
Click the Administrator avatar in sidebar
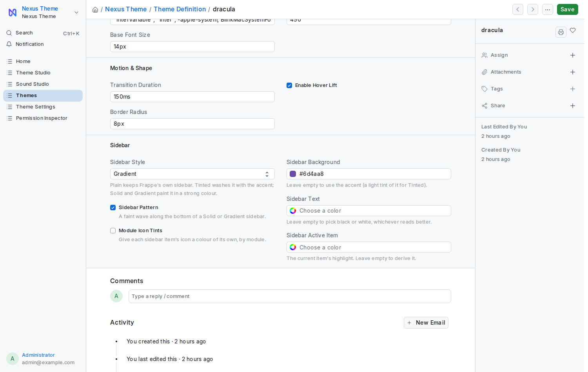(x=13, y=359)
